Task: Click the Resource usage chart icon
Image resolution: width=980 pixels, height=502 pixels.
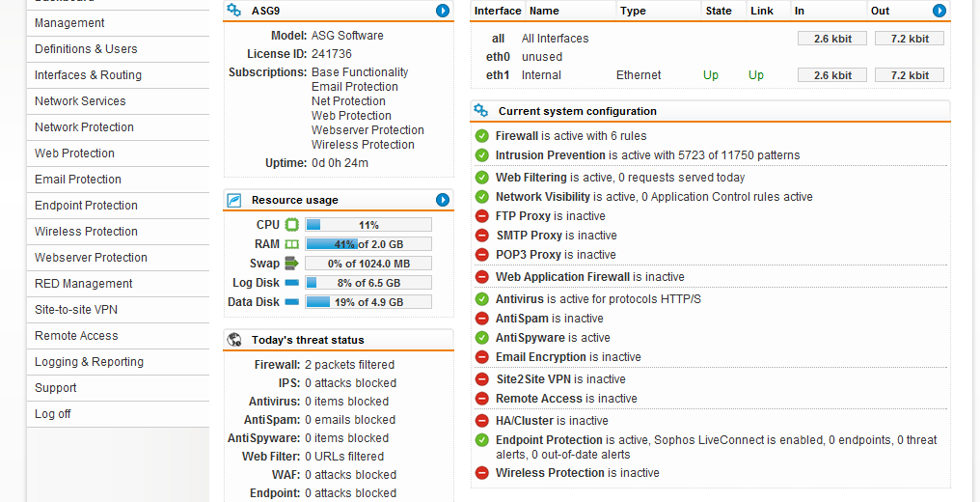Action: [233, 200]
